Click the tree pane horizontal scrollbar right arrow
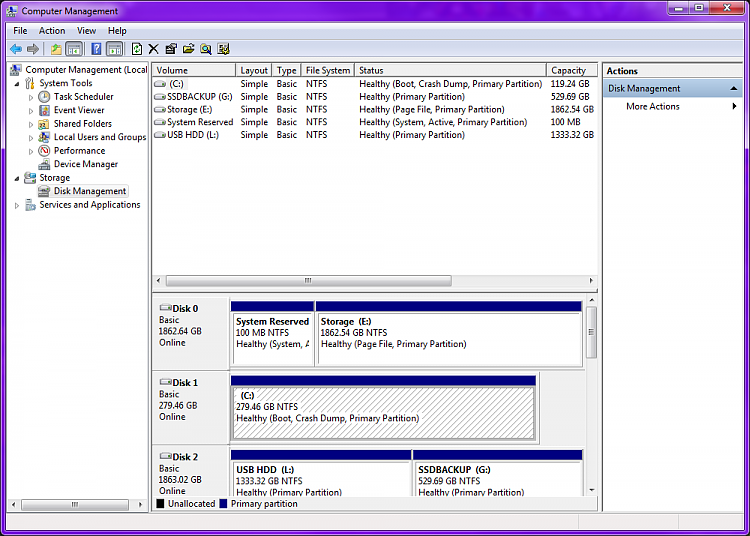The height and width of the screenshot is (536, 750). pos(140,504)
